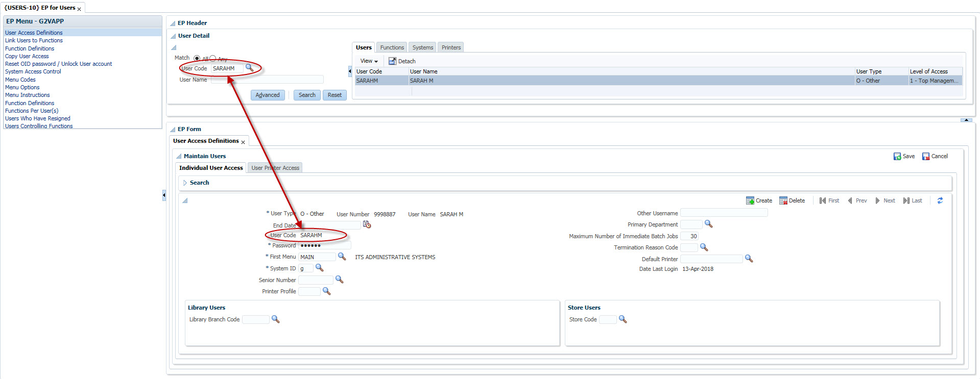Open the Store Code lookup magnifier
Viewport: 980px width, 379px height.
[623, 319]
